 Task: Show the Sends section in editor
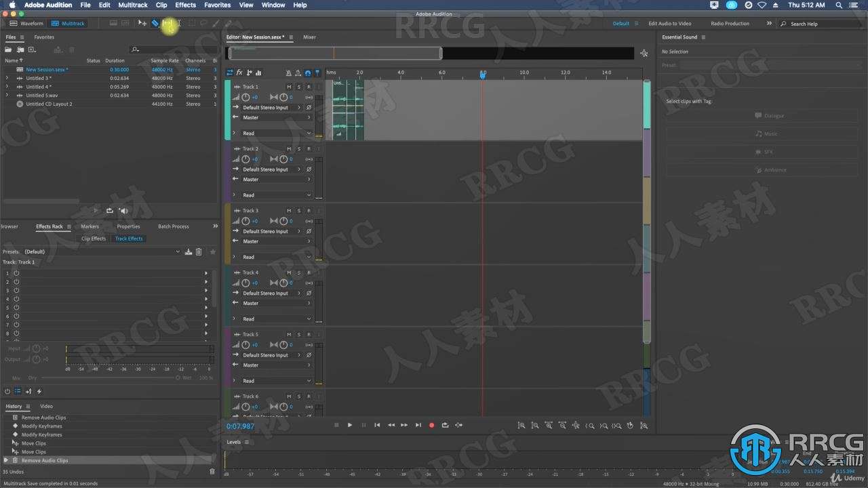click(x=250, y=73)
